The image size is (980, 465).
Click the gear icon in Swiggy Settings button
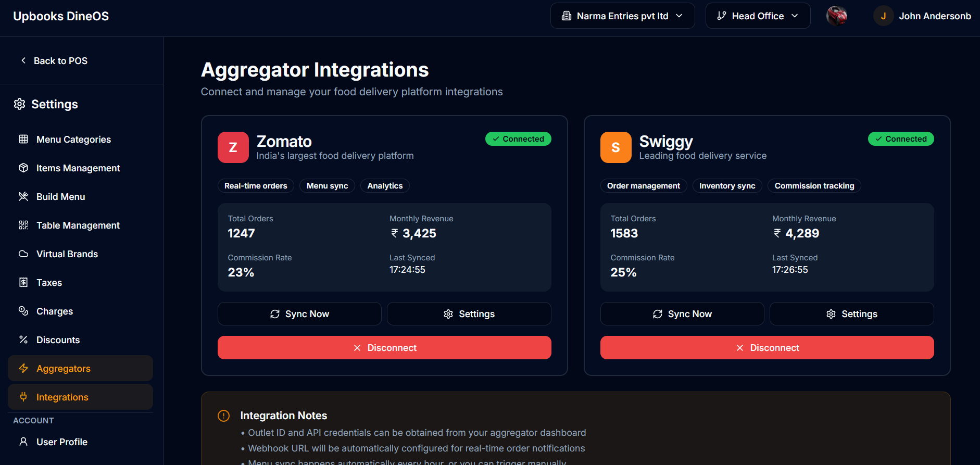pos(831,314)
